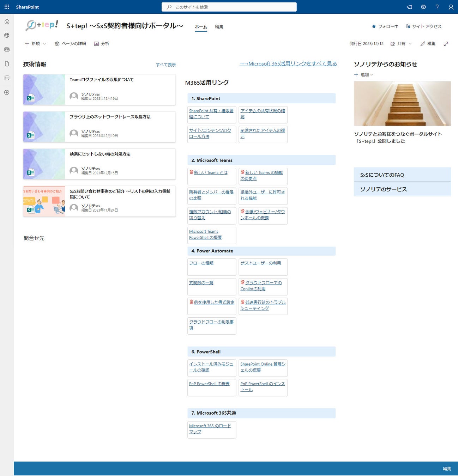This screenshot has height=476, width=458.
Task: Open アイテムの共有状況の確認 link
Action: coord(263,114)
